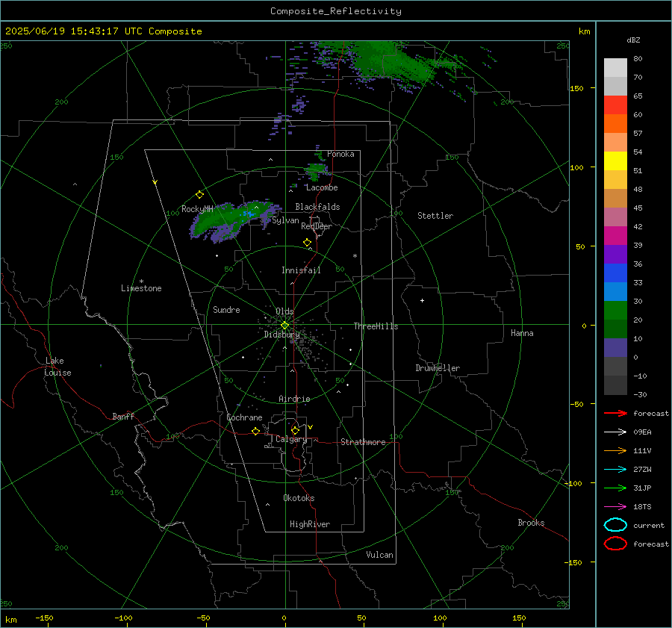Select the light blue swatch above 30 dBZ
The width and height of the screenshot is (672, 628).
(x=615, y=291)
